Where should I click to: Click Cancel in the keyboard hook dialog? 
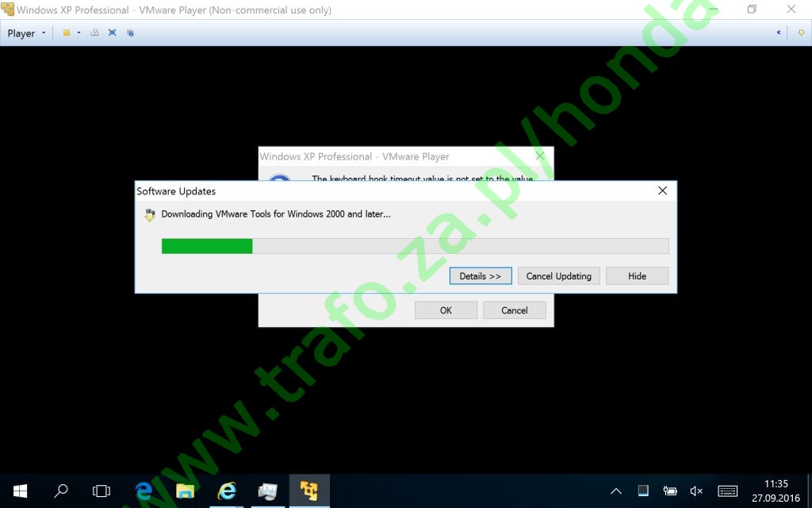[x=514, y=310]
